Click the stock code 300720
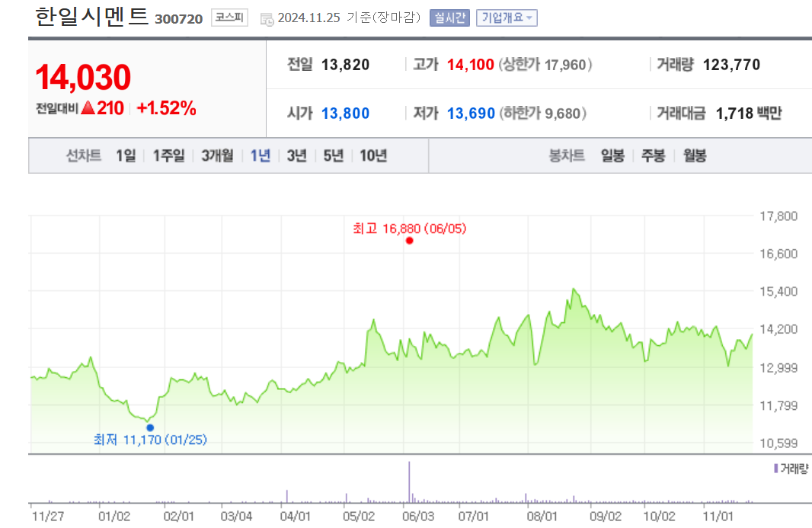The image size is (812, 528). point(179,19)
